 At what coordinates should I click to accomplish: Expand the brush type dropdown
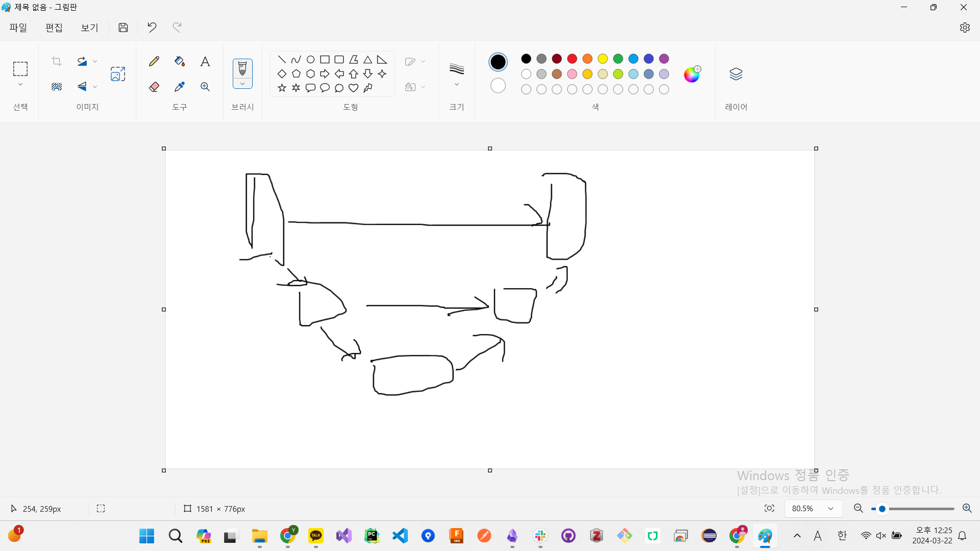click(242, 84)
